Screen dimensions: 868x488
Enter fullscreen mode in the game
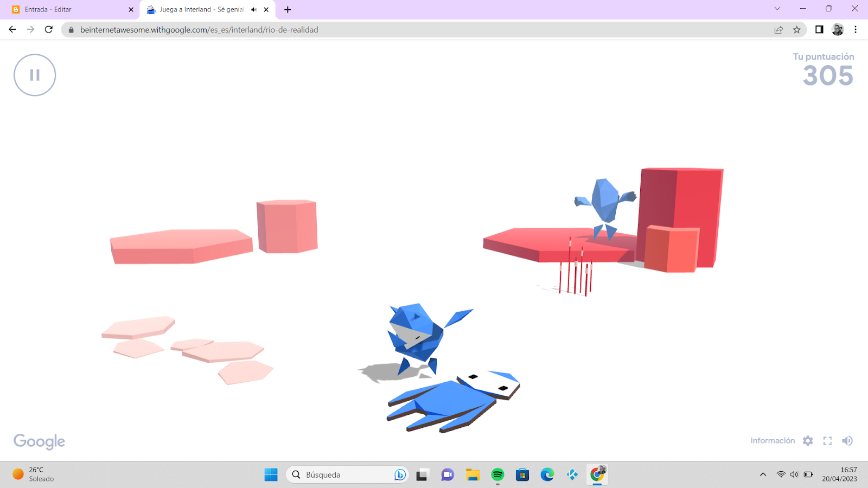coord(827,441)
